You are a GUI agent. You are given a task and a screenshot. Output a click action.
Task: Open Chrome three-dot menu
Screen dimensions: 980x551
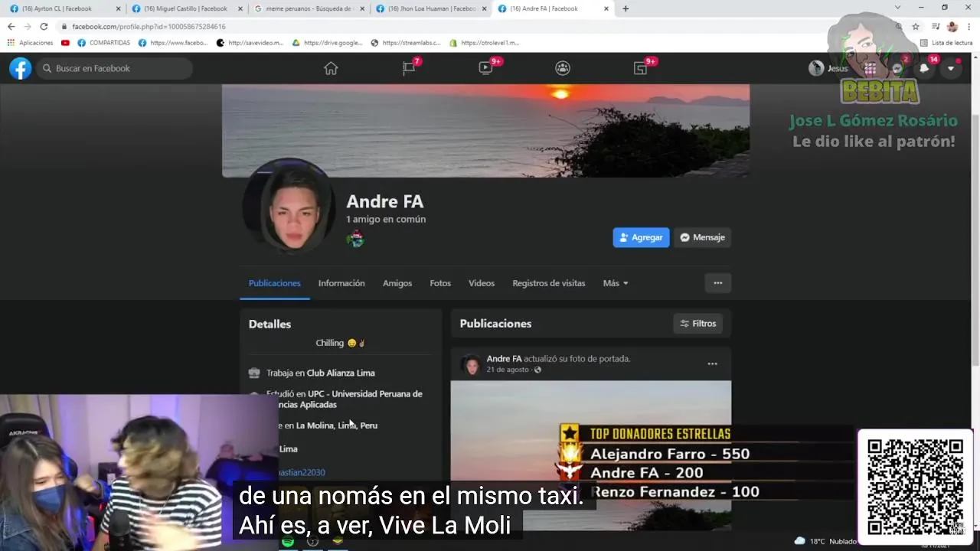pos(969,26)
